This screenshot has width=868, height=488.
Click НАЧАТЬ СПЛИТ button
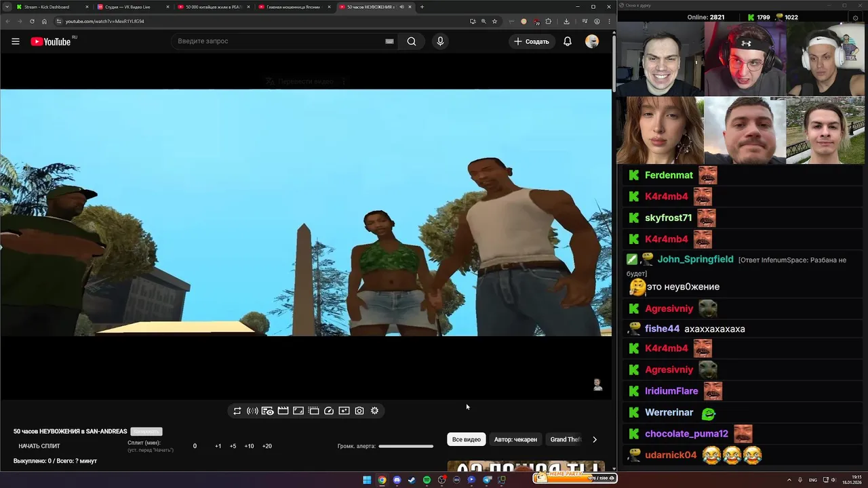click(39, 446)
